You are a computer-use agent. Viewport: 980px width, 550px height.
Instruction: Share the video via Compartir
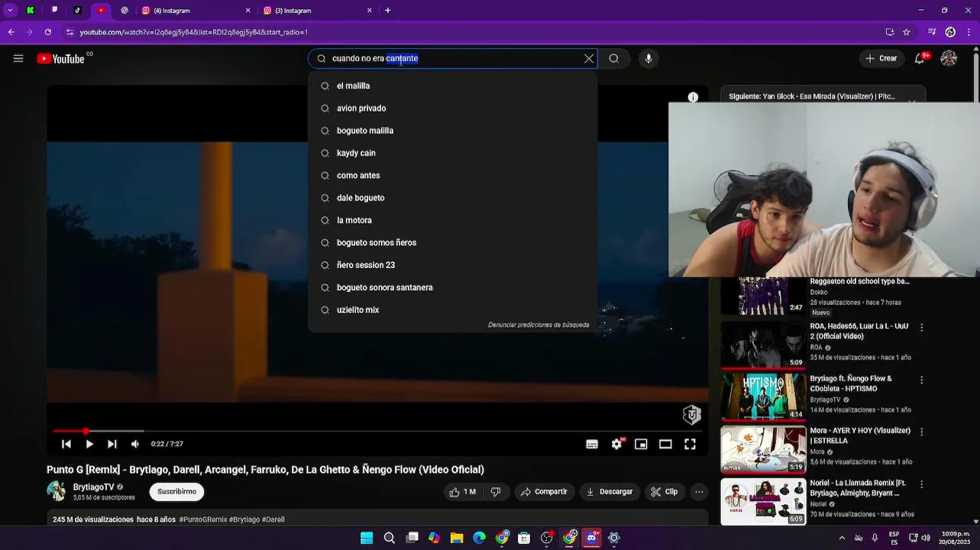[544, 492]
